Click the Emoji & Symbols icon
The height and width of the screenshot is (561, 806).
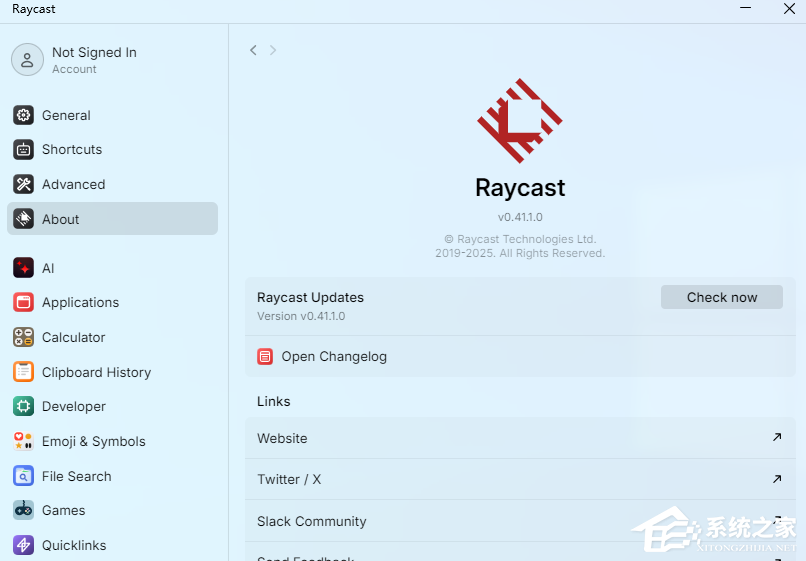(24, 441)
